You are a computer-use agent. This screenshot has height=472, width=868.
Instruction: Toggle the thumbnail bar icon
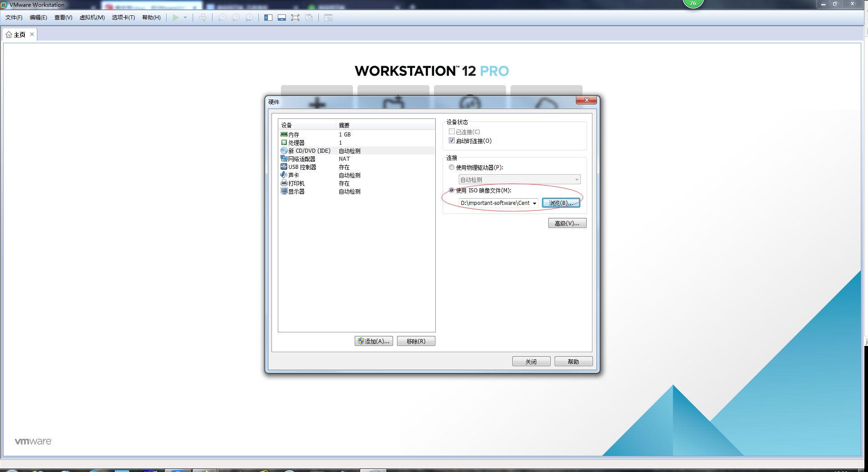(282, 18)
